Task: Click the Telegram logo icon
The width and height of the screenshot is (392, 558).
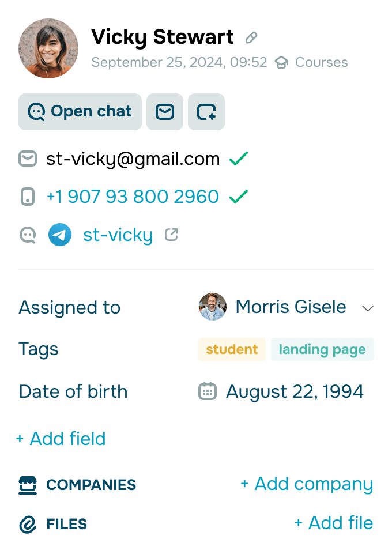Action: [60, 235]
